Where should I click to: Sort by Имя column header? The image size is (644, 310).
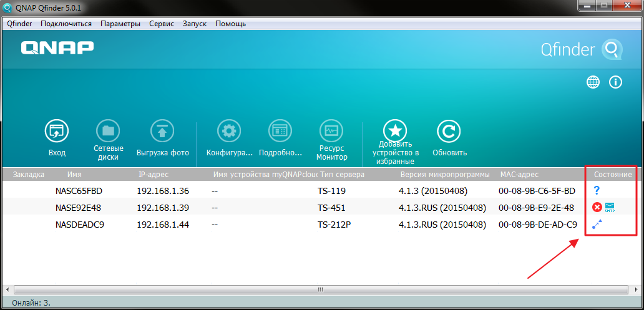(x=74, y=175)
